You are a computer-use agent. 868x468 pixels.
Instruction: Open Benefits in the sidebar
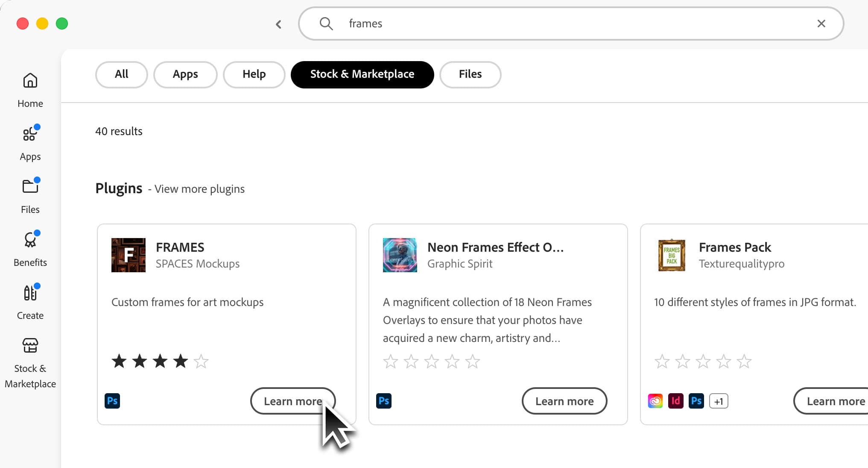click(30, 249)
